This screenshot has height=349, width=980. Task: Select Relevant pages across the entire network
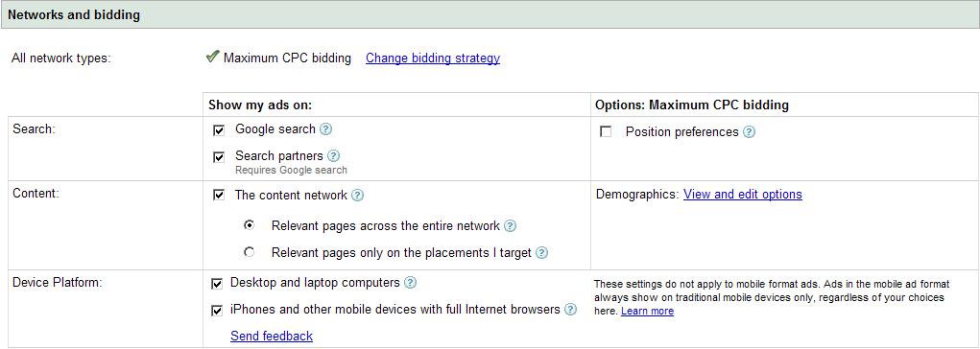click(250, 225)
